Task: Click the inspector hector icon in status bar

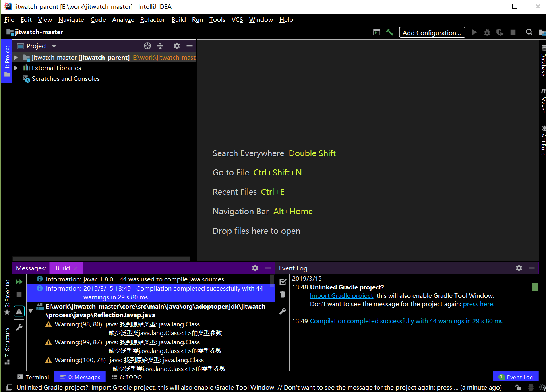Action: coord(531,387)
